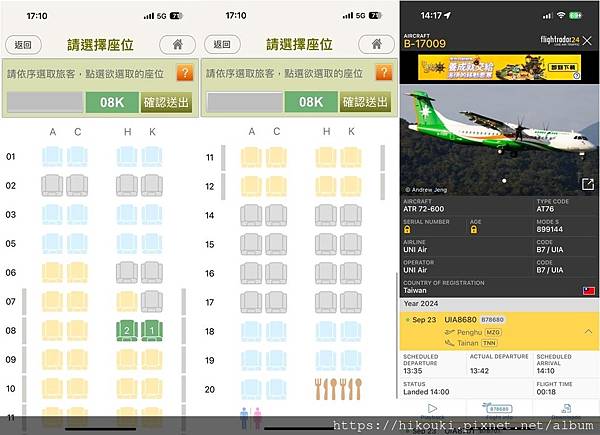Open the orange help question mark on middle screen

pos(384,72)
